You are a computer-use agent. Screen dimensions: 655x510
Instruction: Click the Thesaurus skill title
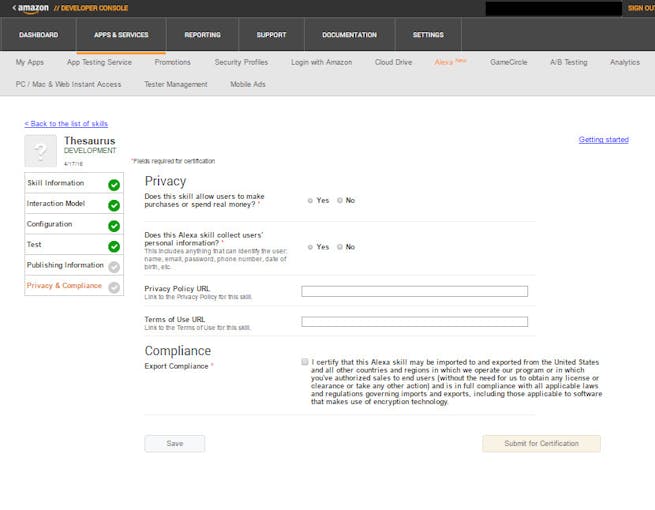(89, 141)
